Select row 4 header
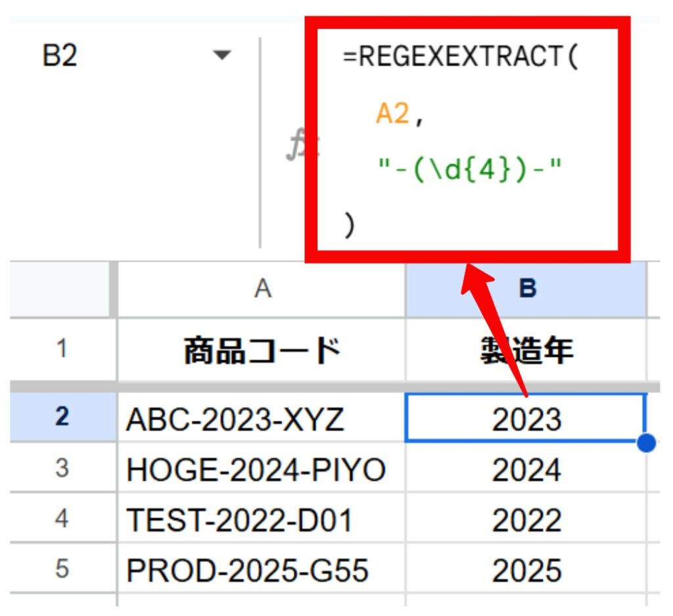Screen dimensions: 673x616 [62, 517]
